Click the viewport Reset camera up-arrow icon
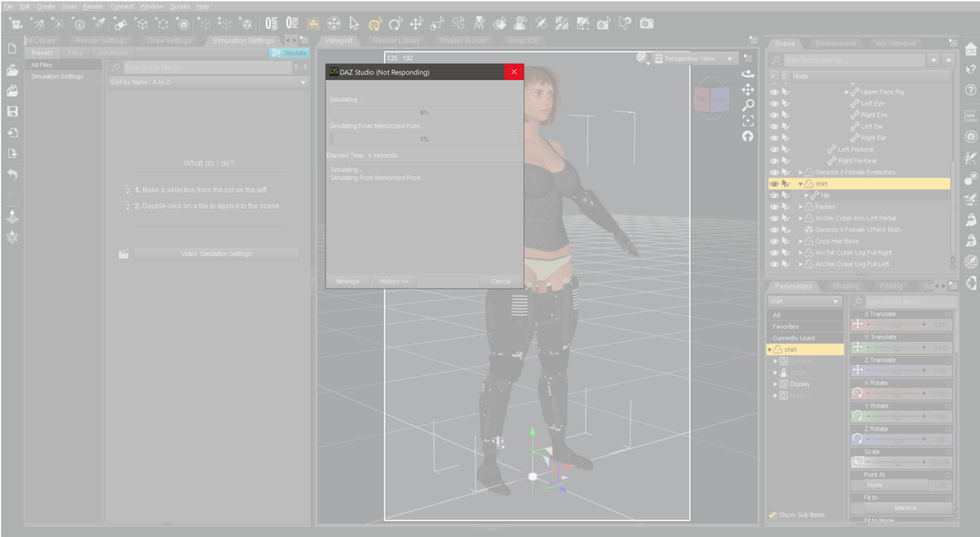 click(x=748, y=136)
